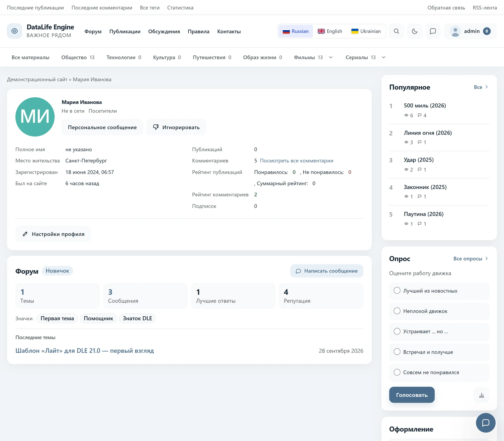Open the Правила menu item
Screen dimensions: 504x441
(198, 31)
